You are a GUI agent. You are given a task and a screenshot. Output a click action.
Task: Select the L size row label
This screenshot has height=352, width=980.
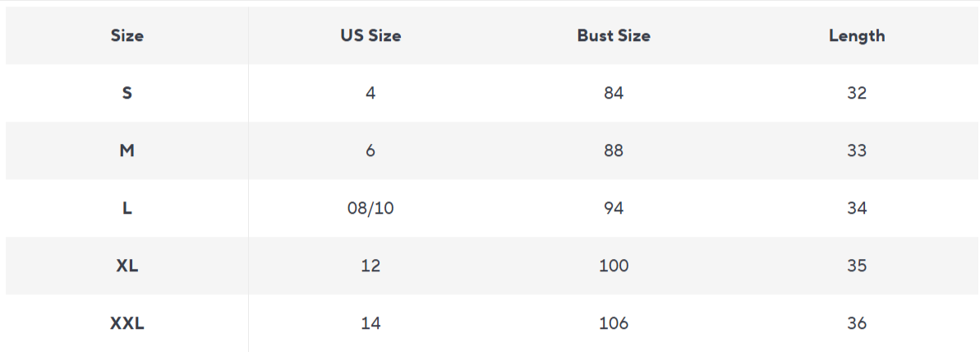[127, 208]
